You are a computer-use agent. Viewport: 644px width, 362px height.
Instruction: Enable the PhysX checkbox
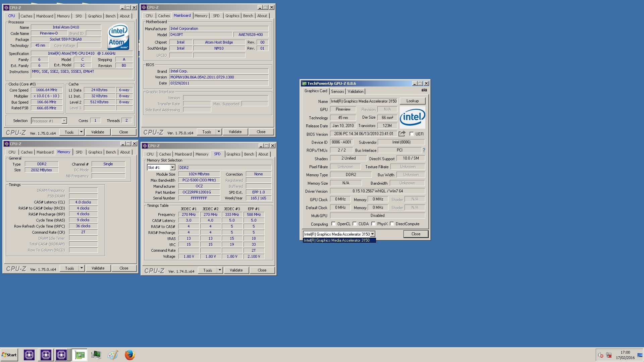pos(373,224)
